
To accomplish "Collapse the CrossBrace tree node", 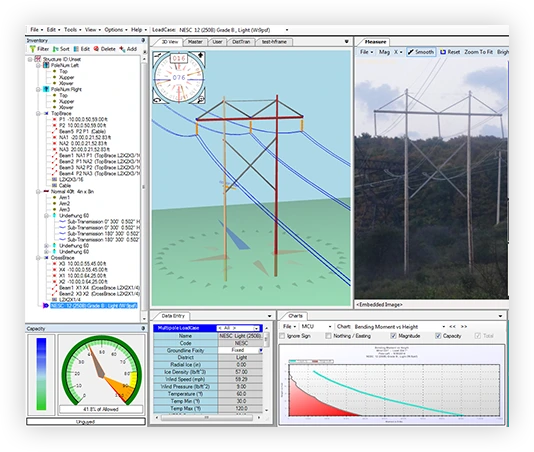I will (x=38, y=258).
